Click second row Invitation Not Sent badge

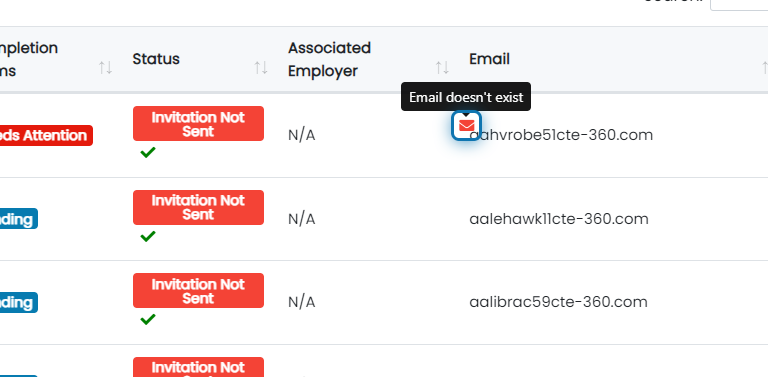click(198, 208)
